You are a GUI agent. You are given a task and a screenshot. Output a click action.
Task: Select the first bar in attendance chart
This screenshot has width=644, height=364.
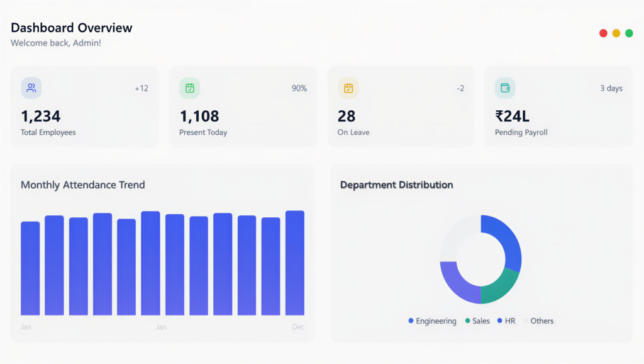(x=30, y=268)
